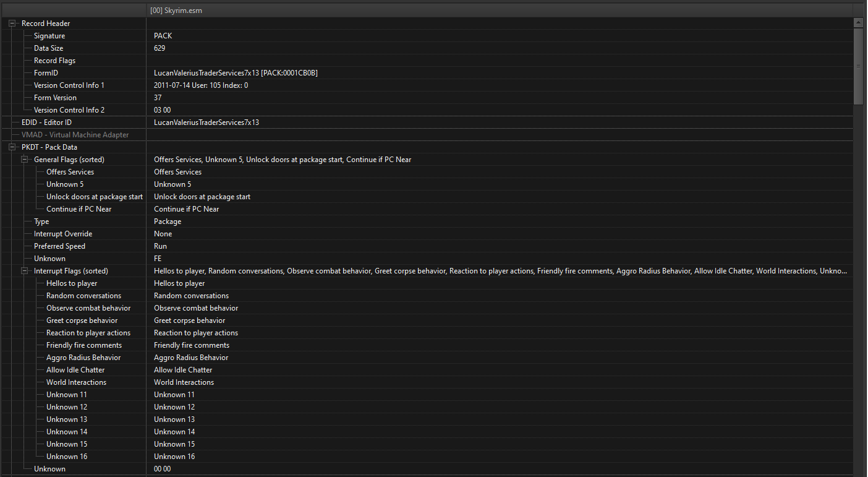Collapse the PKDT - Pack Data node

(x=12, y=147)
